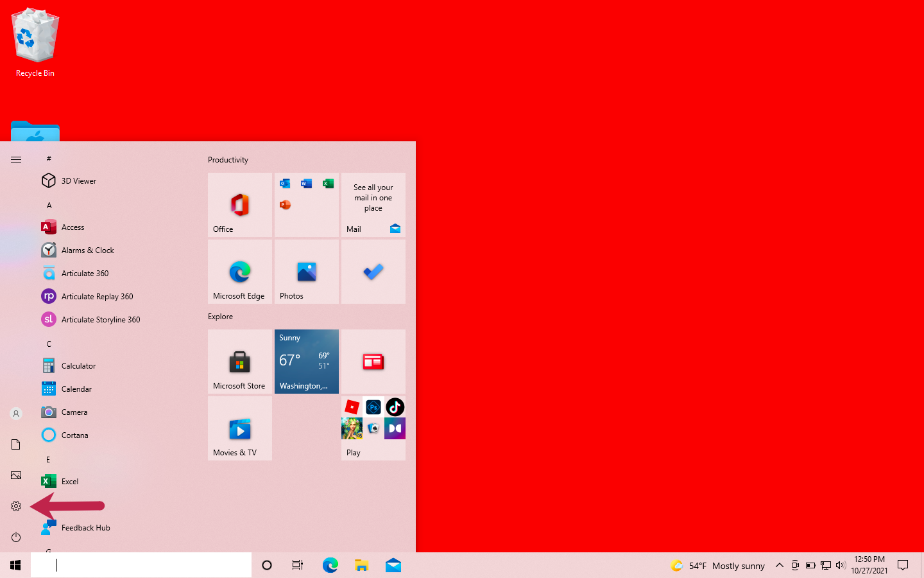The height and width of the screenshot is (578, 924).
Task: Open the notification Action Center
Action: [x=903, y=565]
